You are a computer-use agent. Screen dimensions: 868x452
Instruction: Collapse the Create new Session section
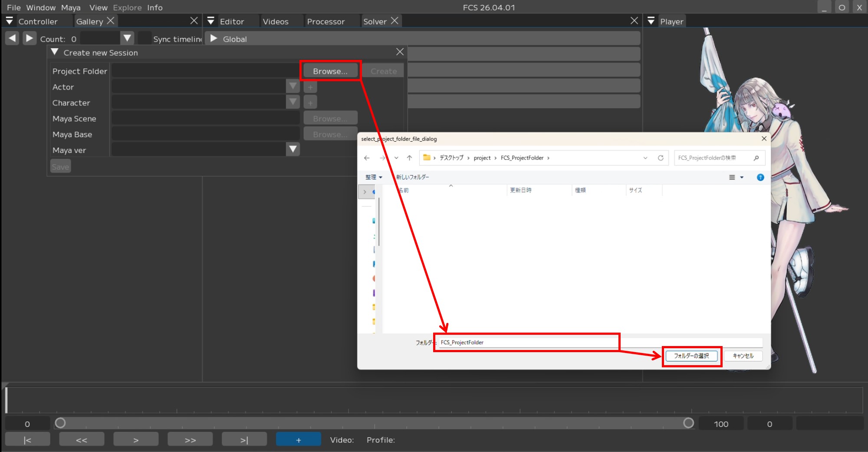pos(55,52)
